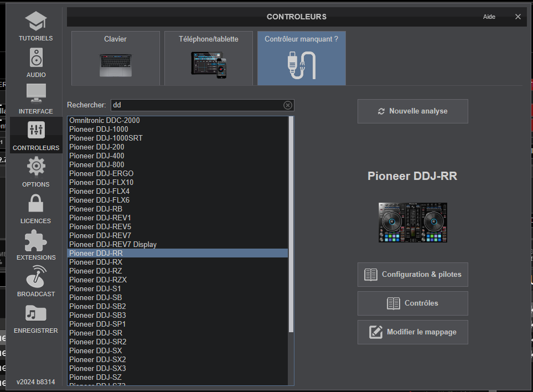Select Pioneer DDJ-REV5 in the list

coord(178,226)
